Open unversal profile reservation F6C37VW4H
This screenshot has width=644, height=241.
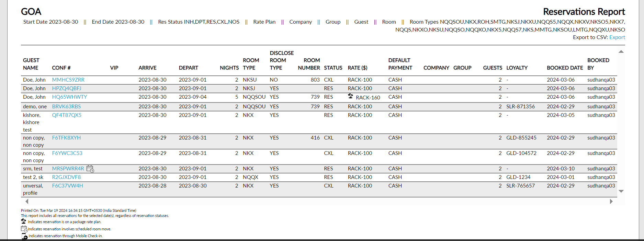coord(67,186)
